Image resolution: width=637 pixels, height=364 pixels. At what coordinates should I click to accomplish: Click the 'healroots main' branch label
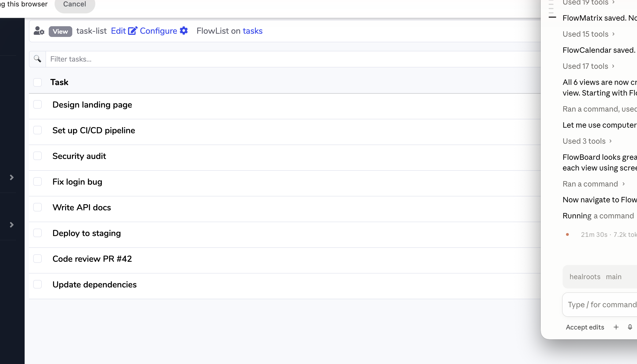596,277
